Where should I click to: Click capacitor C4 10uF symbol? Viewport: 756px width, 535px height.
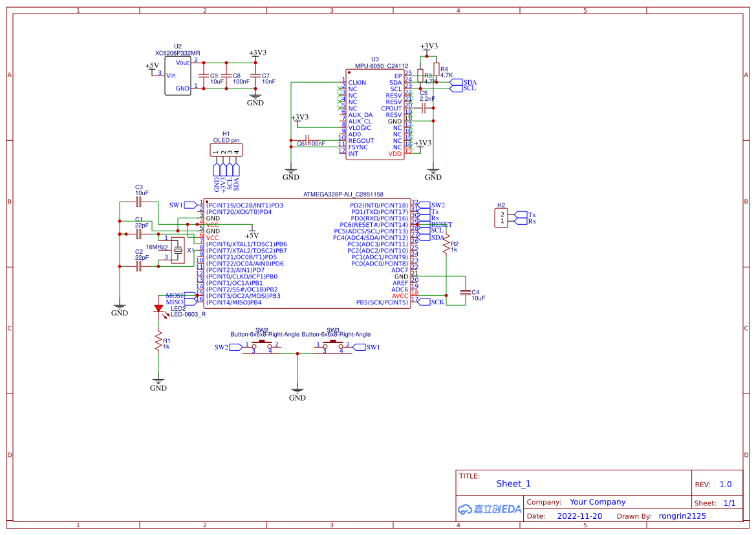465,292
